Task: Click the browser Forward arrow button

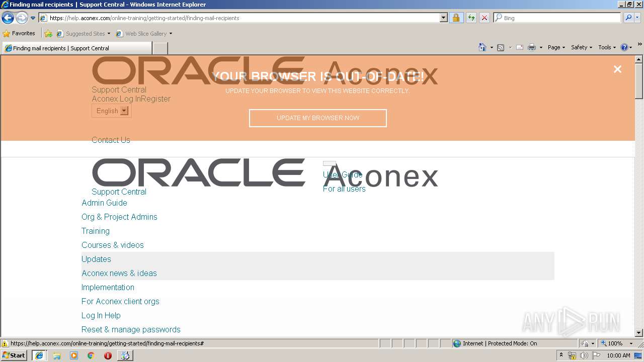Action: tap(22, 18)
